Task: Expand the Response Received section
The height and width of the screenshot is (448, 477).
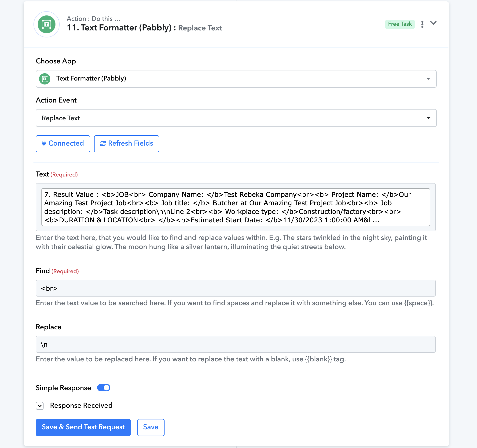Action: point(40,406)
